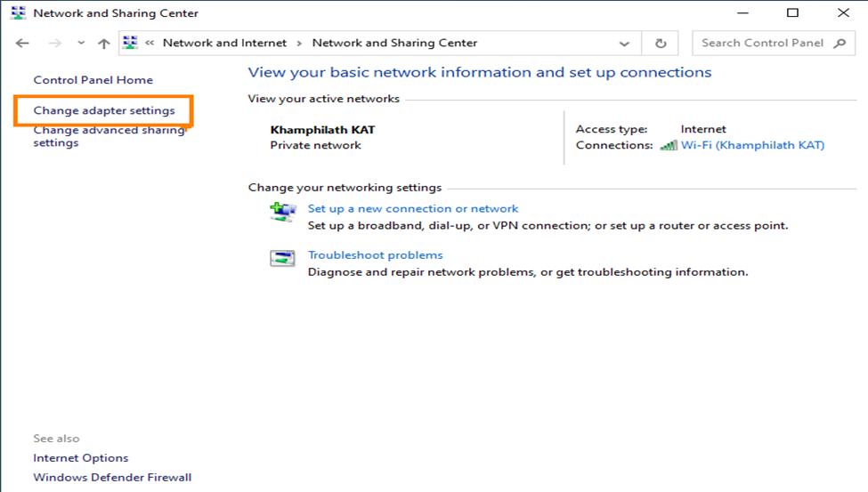Click the Troubleshoot problems icon

282,259
